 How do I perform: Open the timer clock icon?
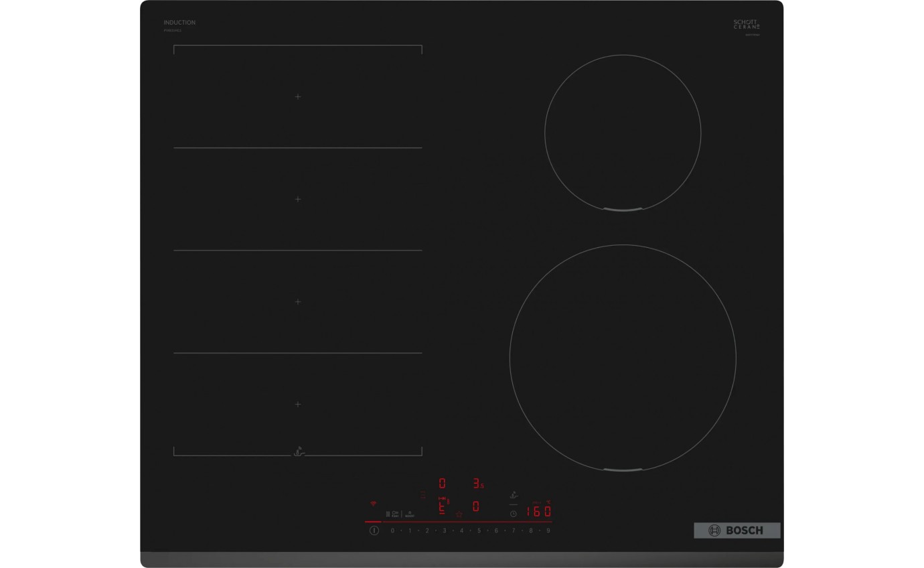514,513
